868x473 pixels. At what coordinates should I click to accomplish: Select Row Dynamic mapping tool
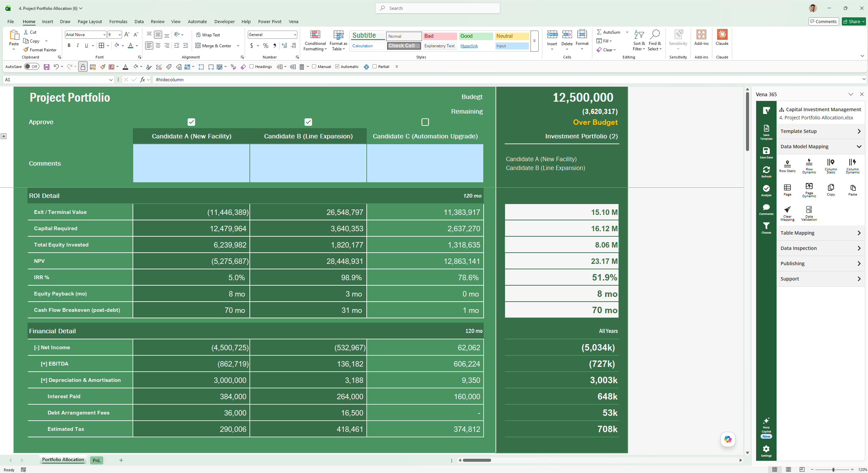point(809,166)
